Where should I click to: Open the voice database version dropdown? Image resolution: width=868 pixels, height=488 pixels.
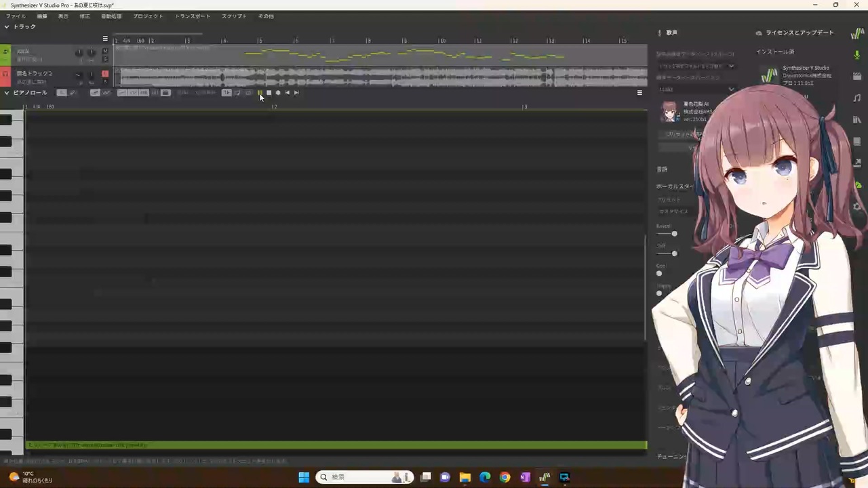(696, 89)
